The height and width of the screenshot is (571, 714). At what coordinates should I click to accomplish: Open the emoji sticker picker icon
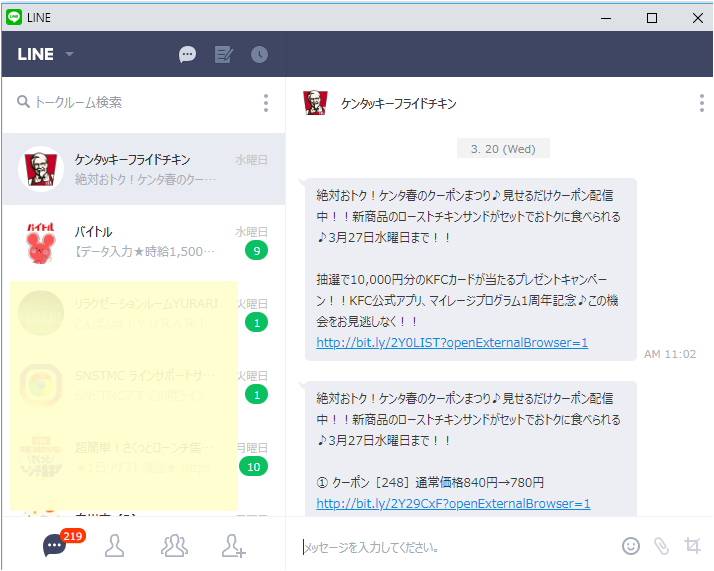coord(631,546)
